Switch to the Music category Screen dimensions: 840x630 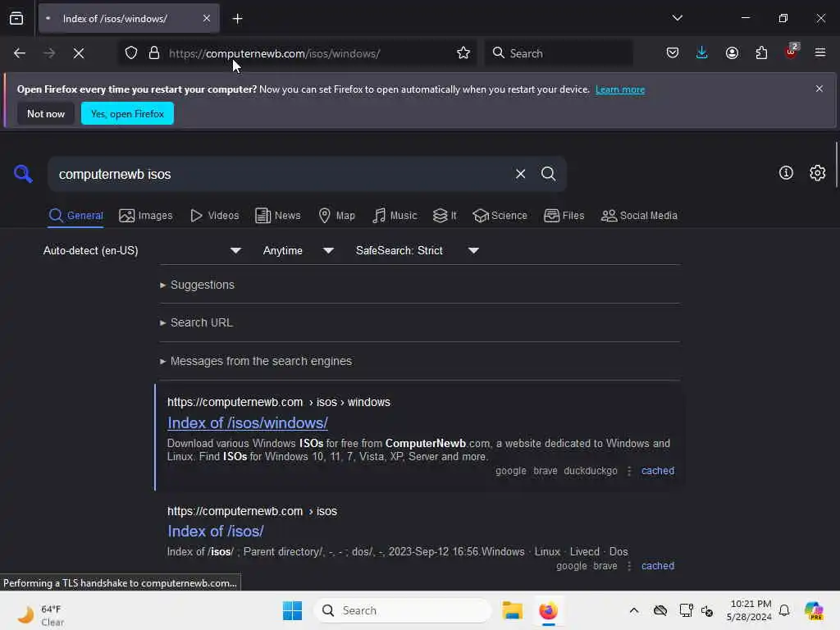[395, 216]
